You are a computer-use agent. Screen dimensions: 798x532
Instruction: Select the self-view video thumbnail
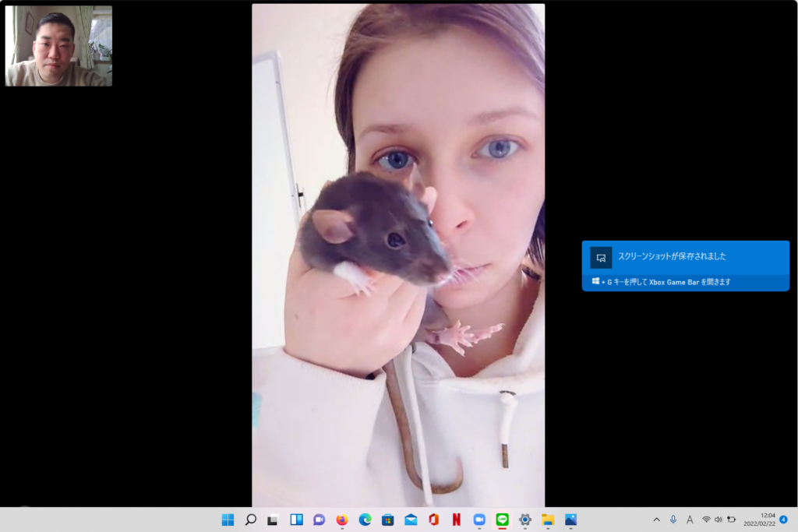[x=58, y=46]
